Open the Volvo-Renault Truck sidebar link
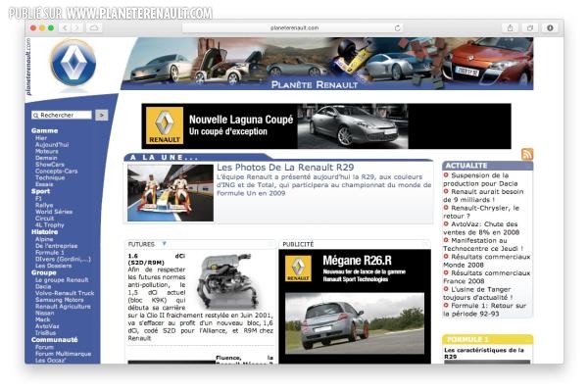Screen dimensions: 588x392 tap(65, 293)
